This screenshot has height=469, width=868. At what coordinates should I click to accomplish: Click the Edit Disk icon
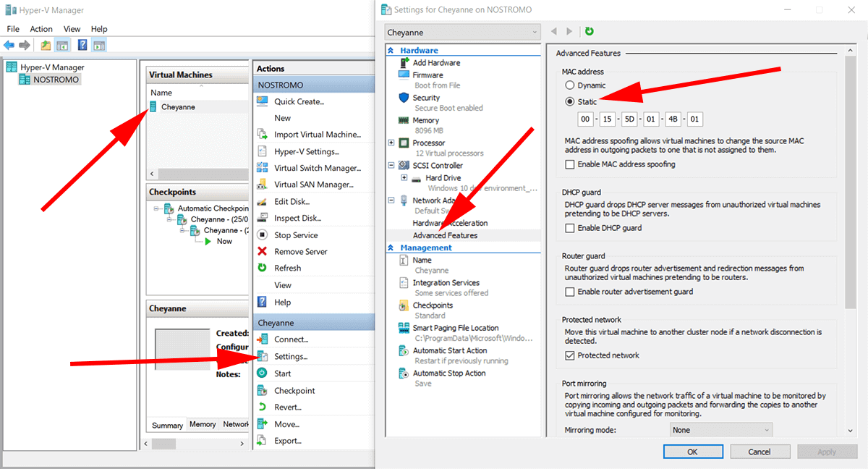262,202
